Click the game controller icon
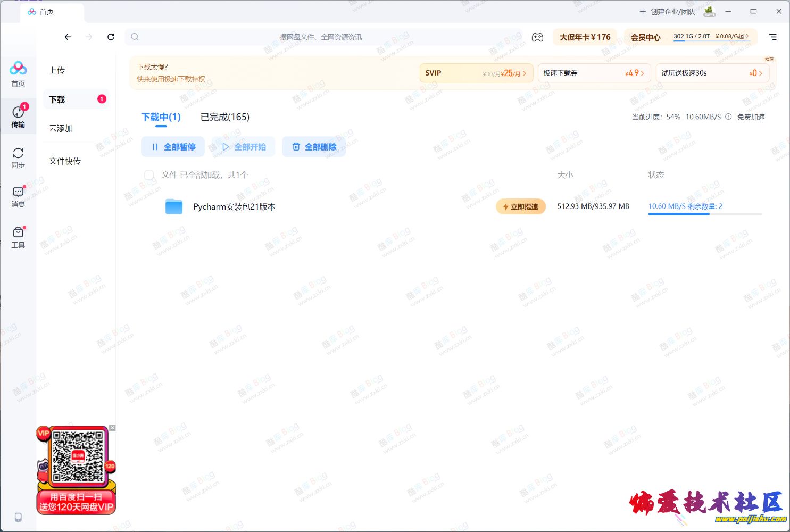This screenshot has width=790, height=532. [x=537, y=37]
